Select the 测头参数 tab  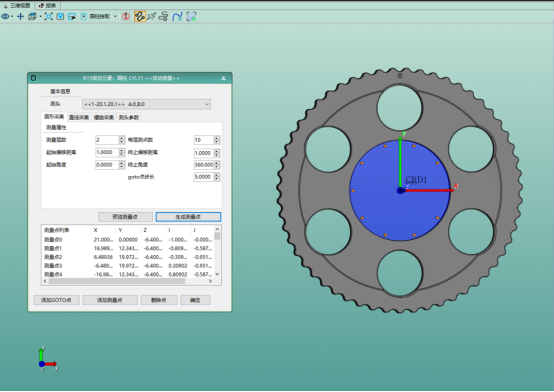pos(129,117)
